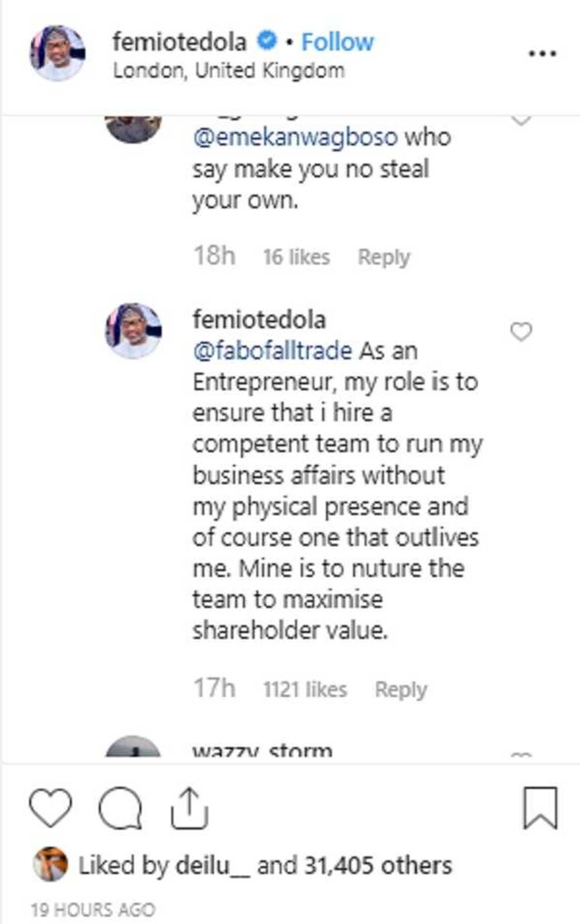580x924 pixels.
Task: Tap the share post icon
Action: click(190, 807)
